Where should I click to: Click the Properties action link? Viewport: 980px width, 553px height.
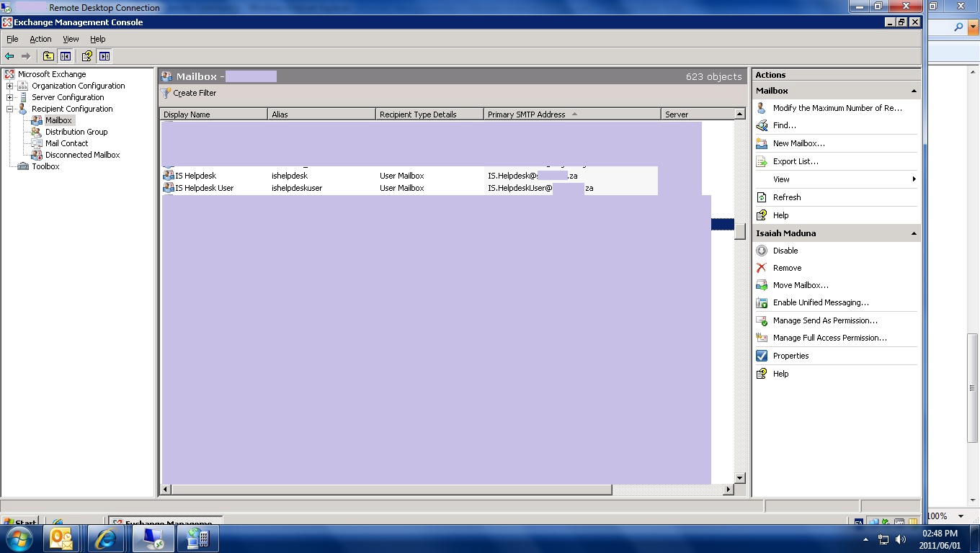click(790, 356)
